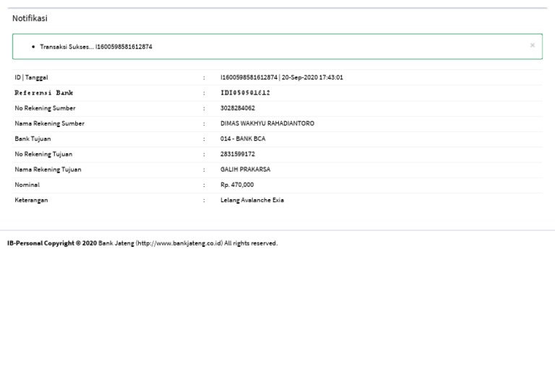The width and height of the screenshot is (555, 392).
Task: Select the Bank Tujuan label
Action: pos(33,139)
